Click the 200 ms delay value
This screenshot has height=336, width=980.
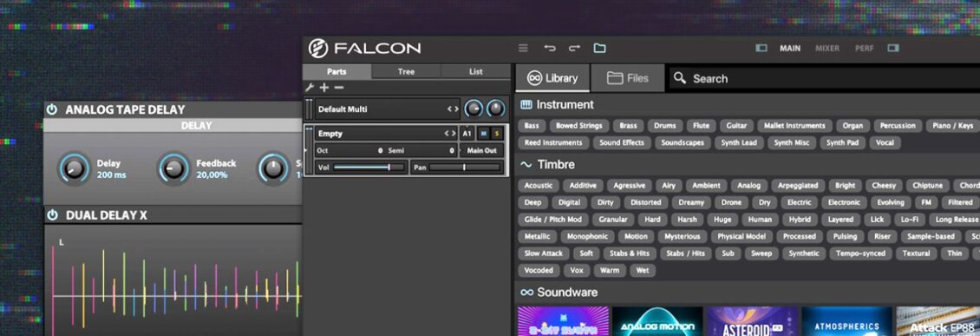pyautogui.click(x=111, y=175)
